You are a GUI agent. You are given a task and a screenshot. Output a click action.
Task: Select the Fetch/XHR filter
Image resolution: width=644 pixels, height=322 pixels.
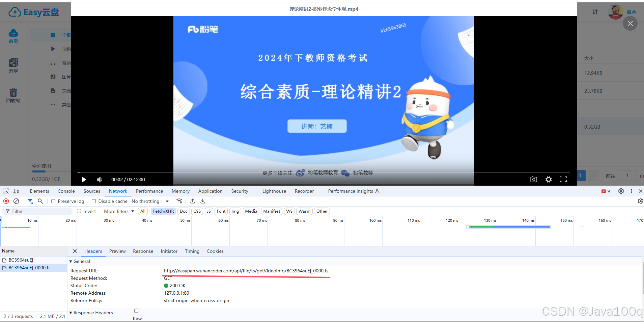[x=163, y=211]
